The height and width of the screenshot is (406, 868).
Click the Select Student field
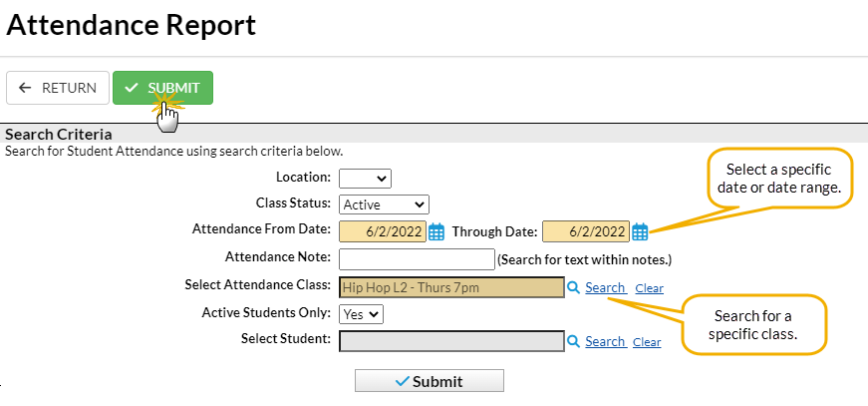click(451, 341)
